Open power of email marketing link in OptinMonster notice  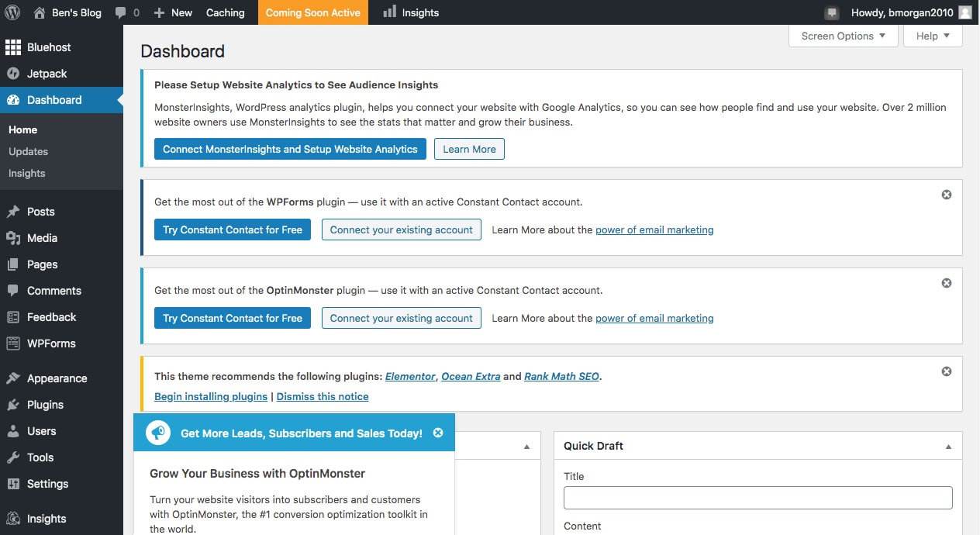pyautogui.click(x=654, y=318)
